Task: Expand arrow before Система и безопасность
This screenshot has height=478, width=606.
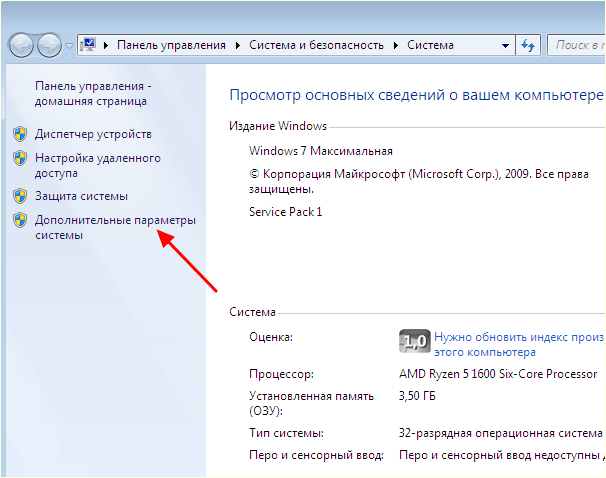Action: [238, 46]
